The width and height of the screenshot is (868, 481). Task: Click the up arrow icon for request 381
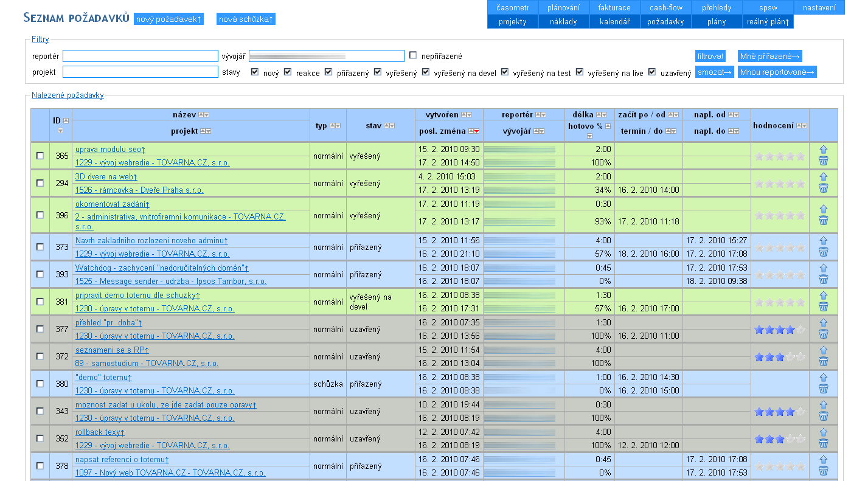(x=824, y=296)
